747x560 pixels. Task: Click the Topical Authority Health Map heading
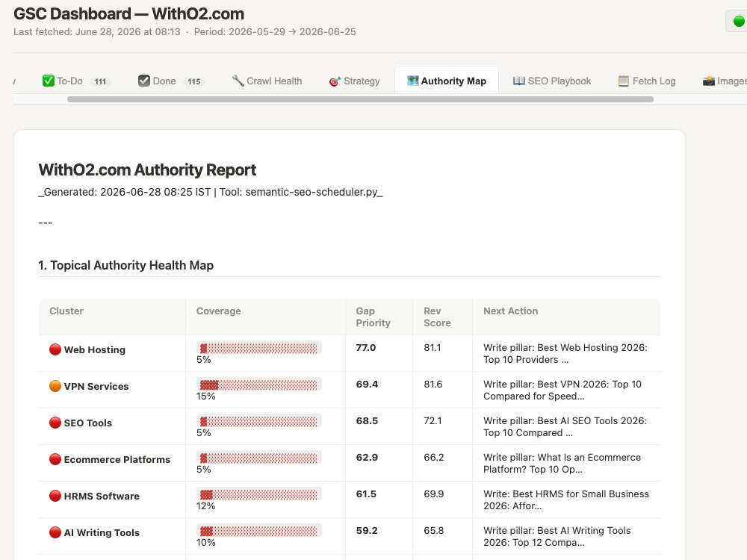tap(125, 265)
